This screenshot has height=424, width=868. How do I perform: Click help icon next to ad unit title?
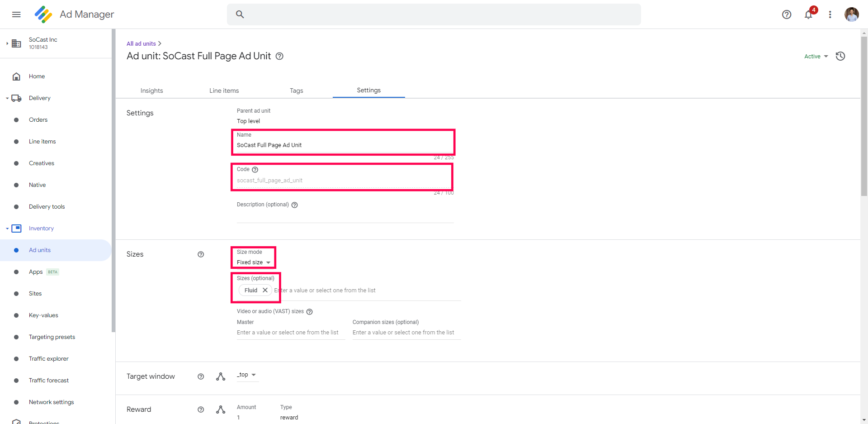279,56
